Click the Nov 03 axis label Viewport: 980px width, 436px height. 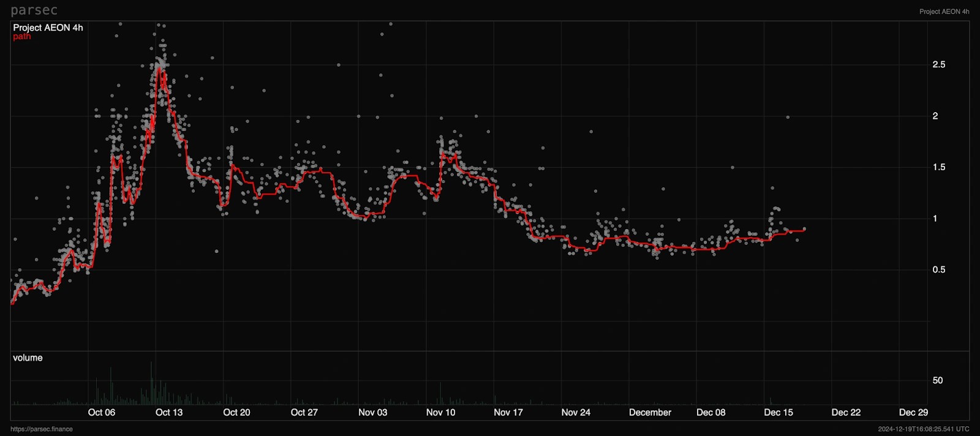[x=372, y=412]
